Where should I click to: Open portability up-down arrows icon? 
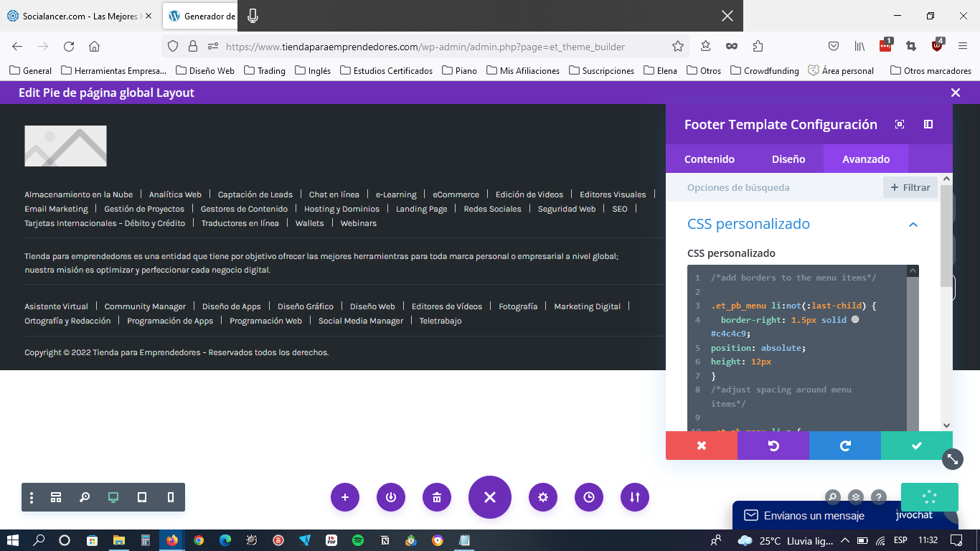(x=635, y=497)
